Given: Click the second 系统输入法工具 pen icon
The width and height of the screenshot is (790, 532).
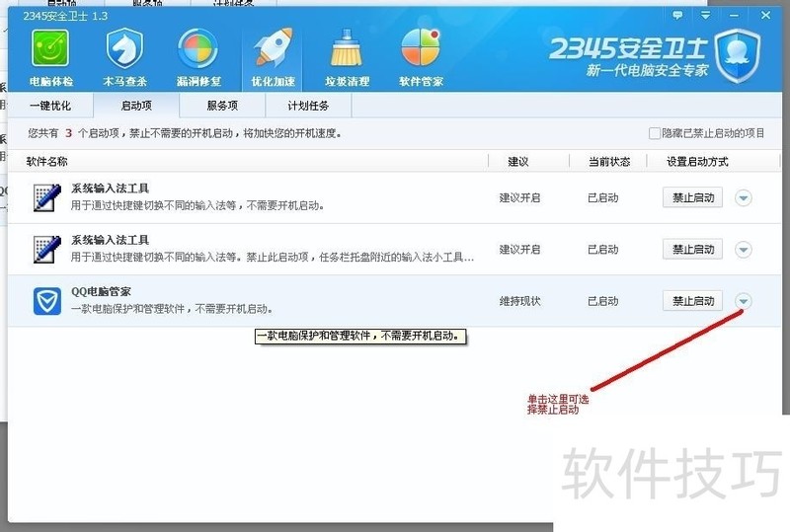Looking at the screenshot, I should 46,249.
